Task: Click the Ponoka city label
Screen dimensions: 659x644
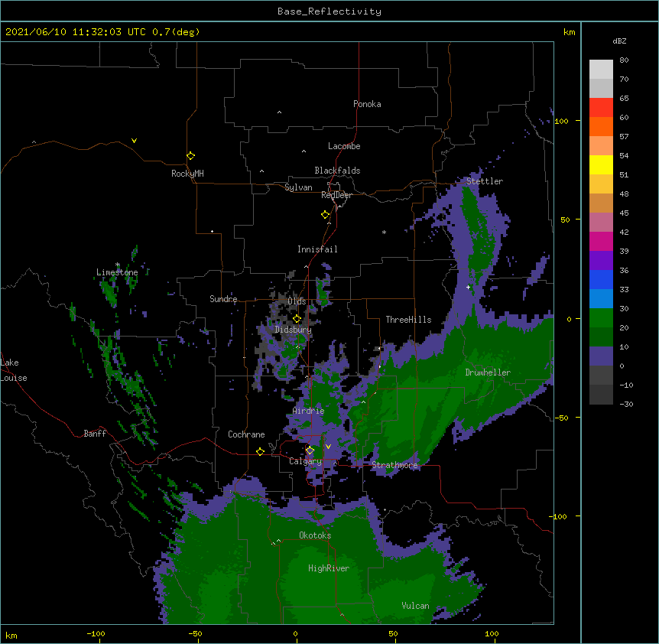Action: click(x=367, y=104)
